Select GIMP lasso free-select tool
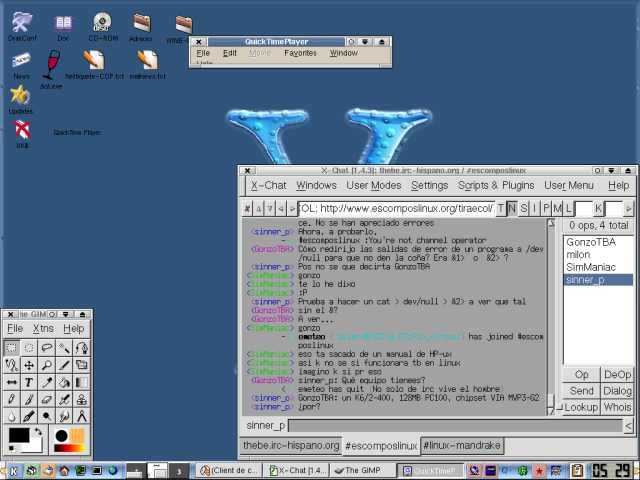This screenshot has width=640, height=480. [x=47, y=347]
